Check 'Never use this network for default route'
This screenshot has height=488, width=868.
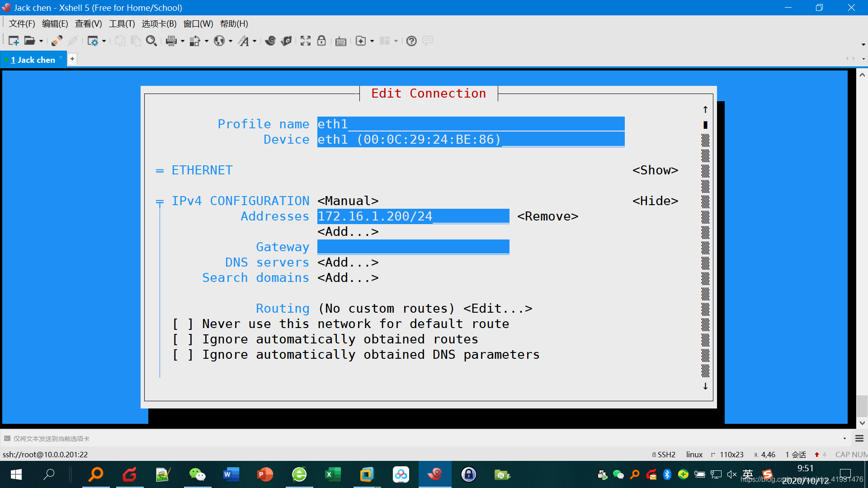pos(183,324)
